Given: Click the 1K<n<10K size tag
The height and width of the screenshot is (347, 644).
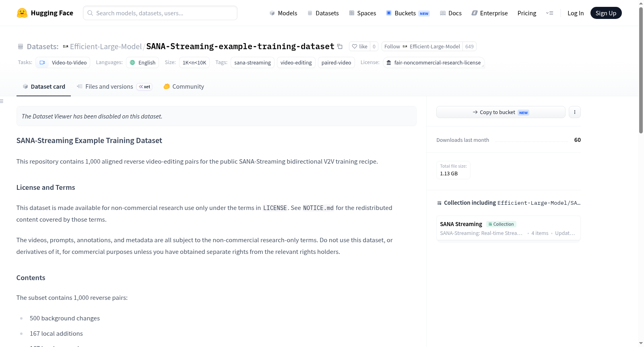Looking at the screenshot, I should 194,62.
